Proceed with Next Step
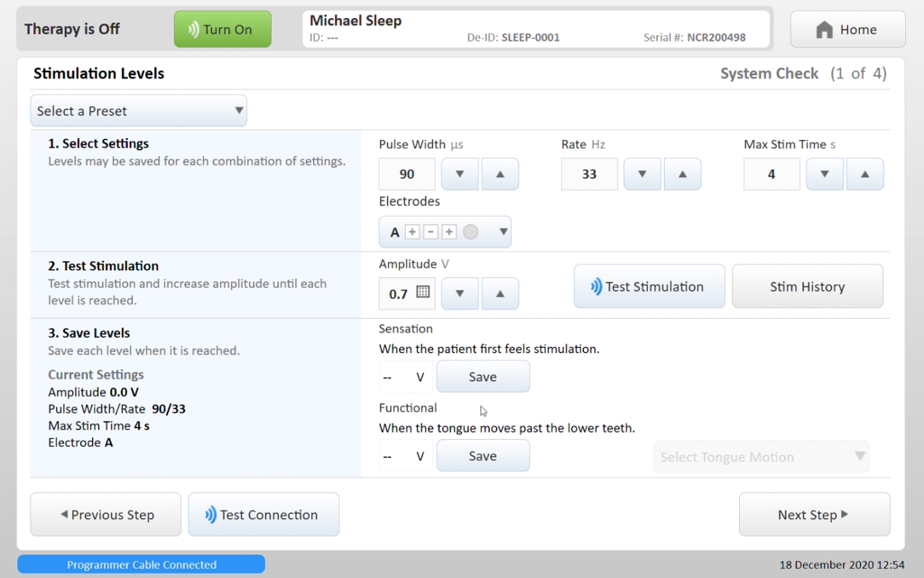Image resolution: width=924 pixels, height=578 pixels. pos(815,514)
